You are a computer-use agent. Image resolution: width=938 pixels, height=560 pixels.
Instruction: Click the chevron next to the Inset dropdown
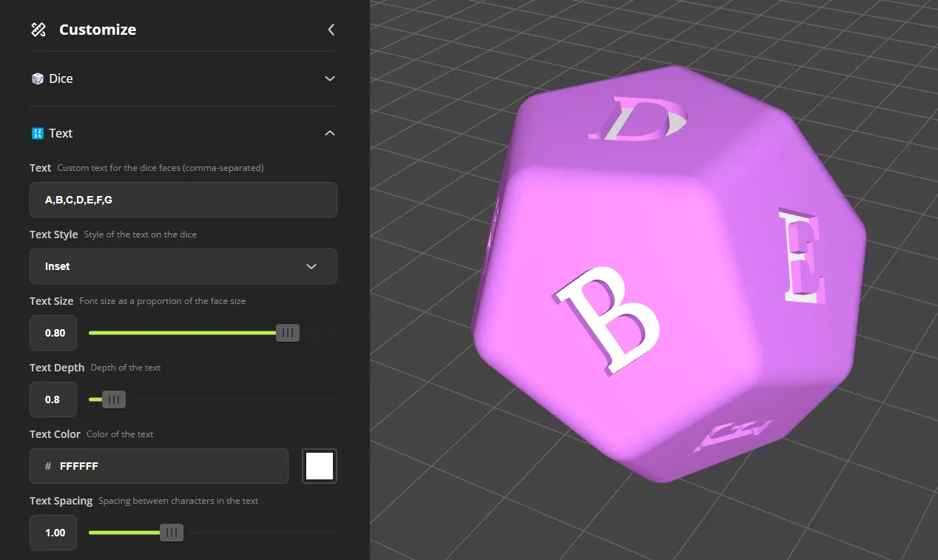click(x=311, y=266)
